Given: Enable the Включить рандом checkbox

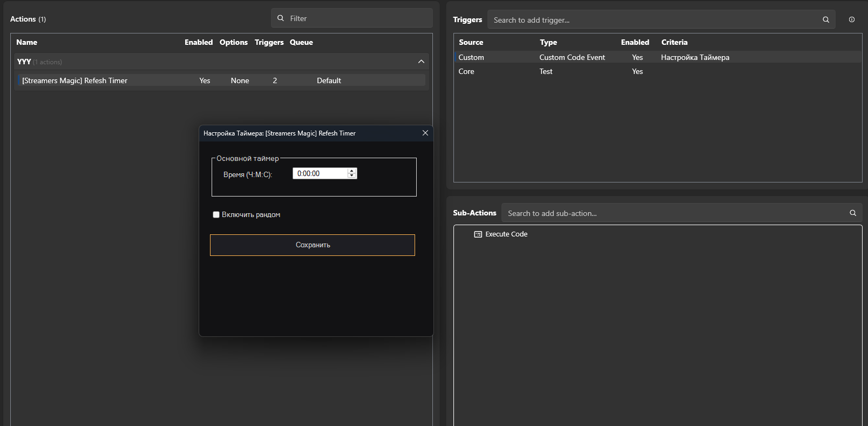Looking at the screenshot, I should point(216,215).
